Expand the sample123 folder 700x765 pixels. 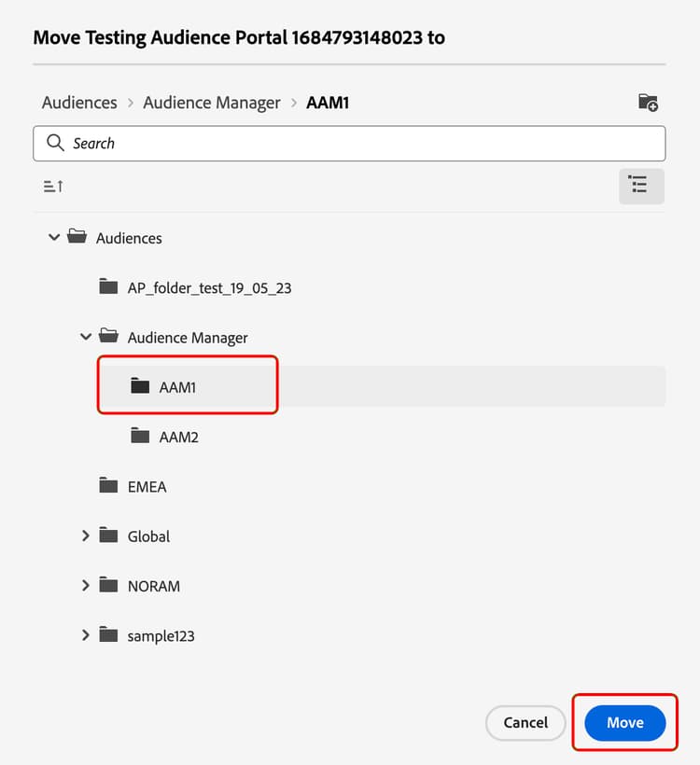[x=86, y=635]
